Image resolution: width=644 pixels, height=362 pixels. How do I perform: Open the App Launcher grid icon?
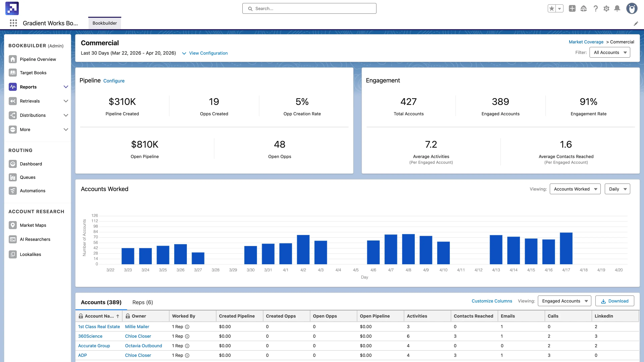tap(13, 23)
